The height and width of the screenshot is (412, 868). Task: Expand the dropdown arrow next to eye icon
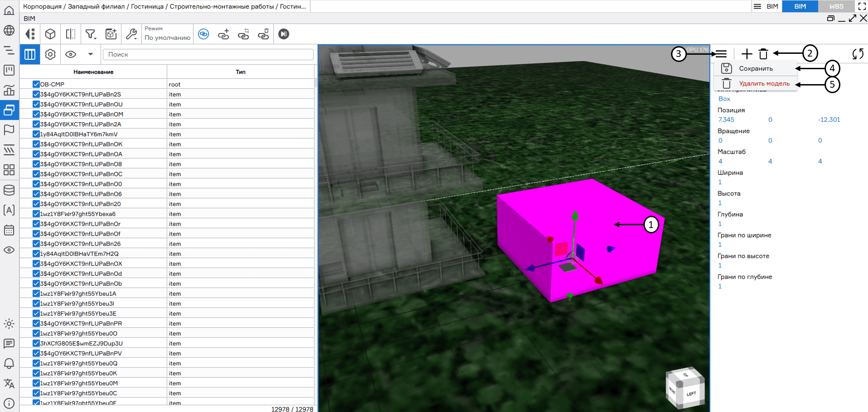click(91, 54)
